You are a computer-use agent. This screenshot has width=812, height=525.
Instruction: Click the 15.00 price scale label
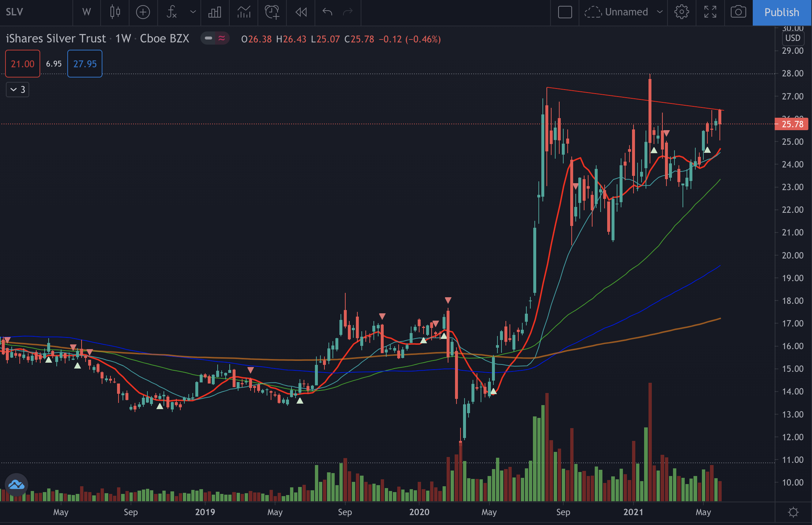point(793,369)
